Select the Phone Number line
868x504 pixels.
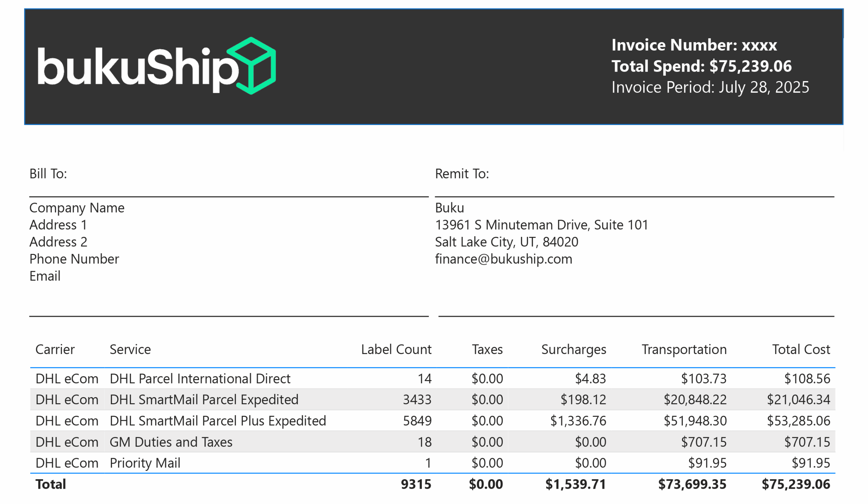[74, 259]
